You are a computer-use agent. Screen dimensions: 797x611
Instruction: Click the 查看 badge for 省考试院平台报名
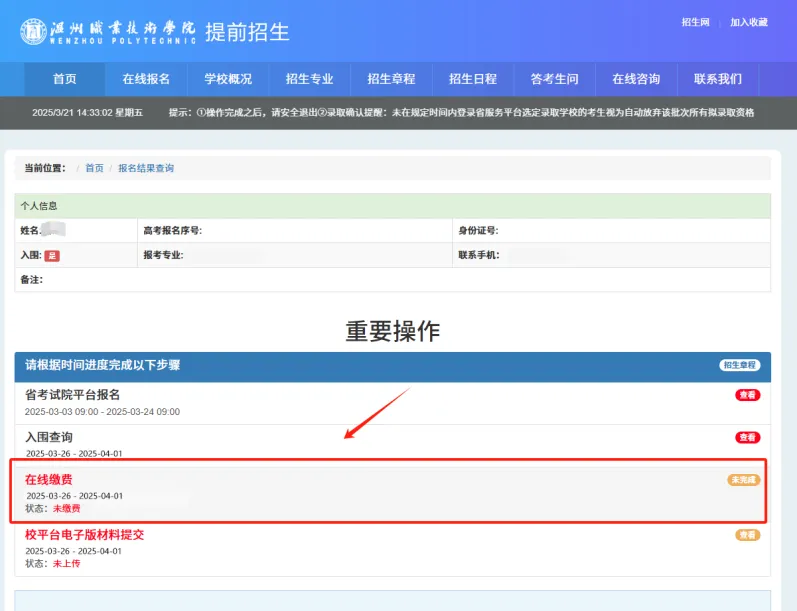[x=747, y=395]
